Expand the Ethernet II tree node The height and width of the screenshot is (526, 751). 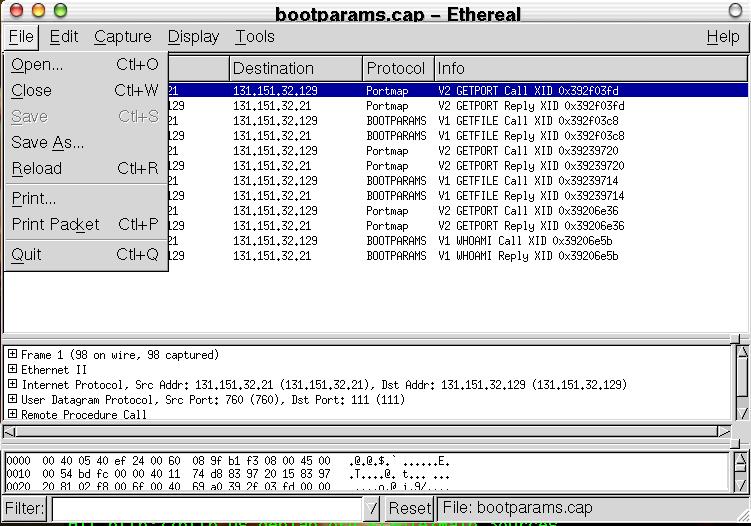click(x=12, y=369)
